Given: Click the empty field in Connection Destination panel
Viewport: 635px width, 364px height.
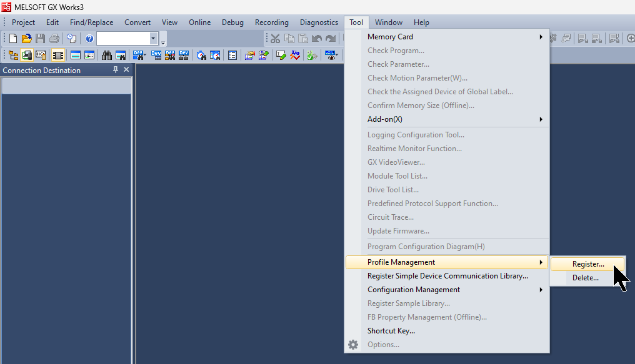Looking at the screenshot, I should (x=67, y=86).
